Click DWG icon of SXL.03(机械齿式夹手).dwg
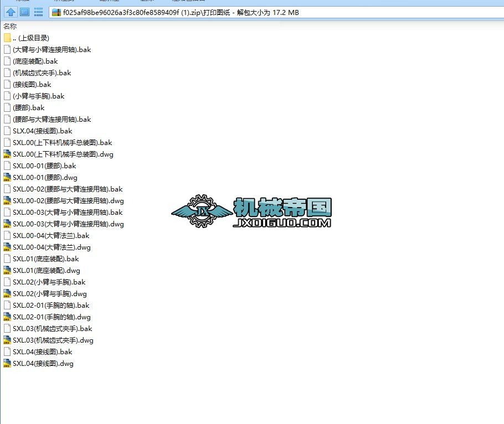Viewport: 504px width, 424px height. (x=7, y=340)
